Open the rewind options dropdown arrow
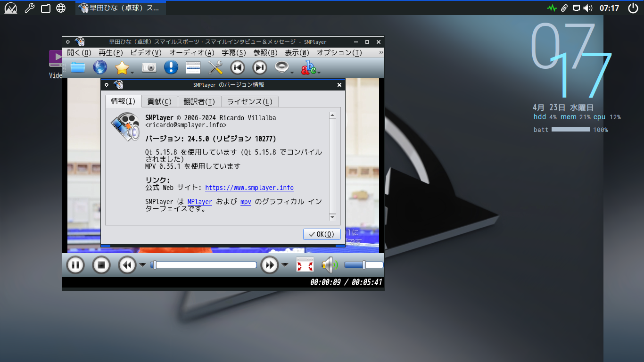 (142, 264)
